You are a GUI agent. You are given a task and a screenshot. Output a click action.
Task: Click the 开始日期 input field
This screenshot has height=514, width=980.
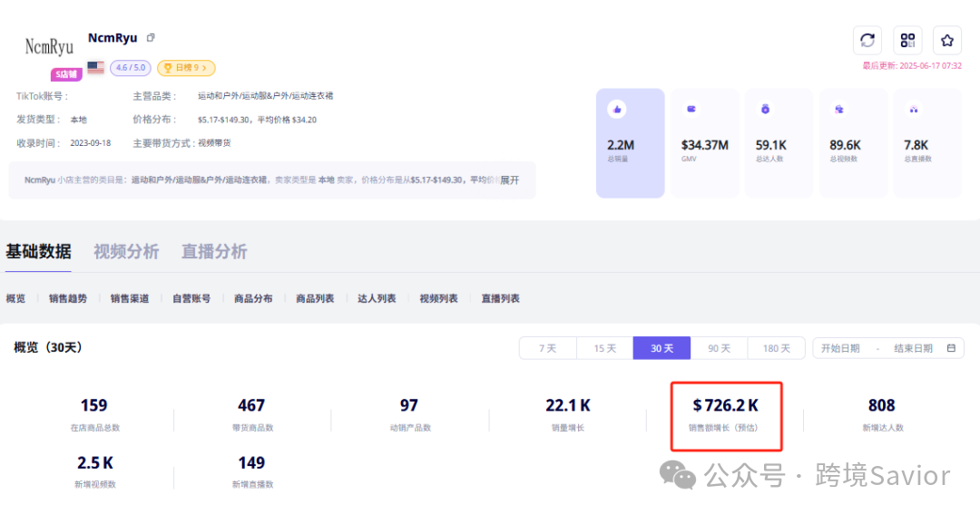[840, 348]
